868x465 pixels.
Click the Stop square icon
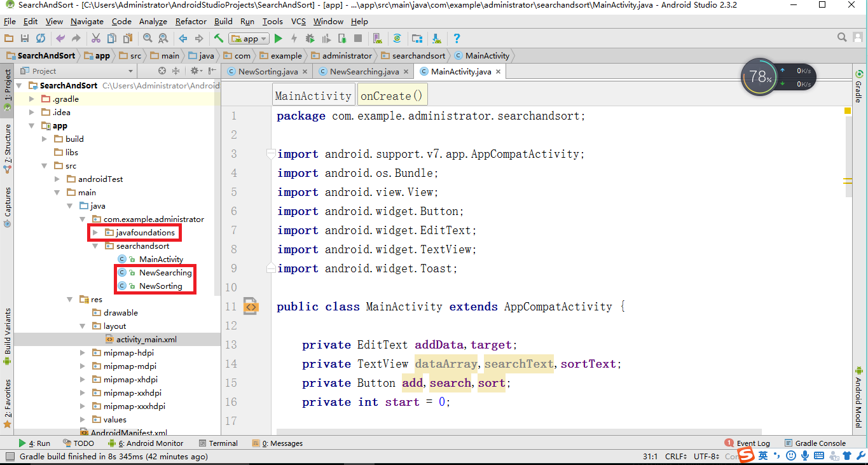coord(358,39)
